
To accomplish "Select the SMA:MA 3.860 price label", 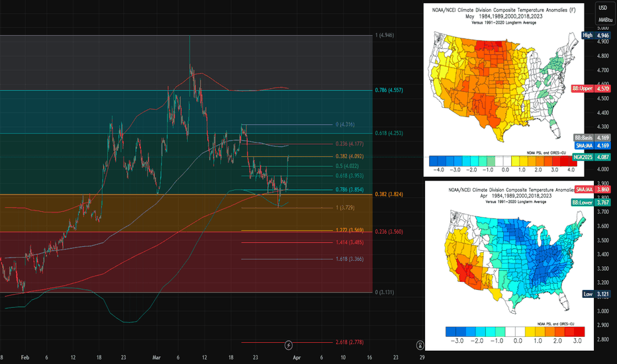I will (x=593, y=190).
